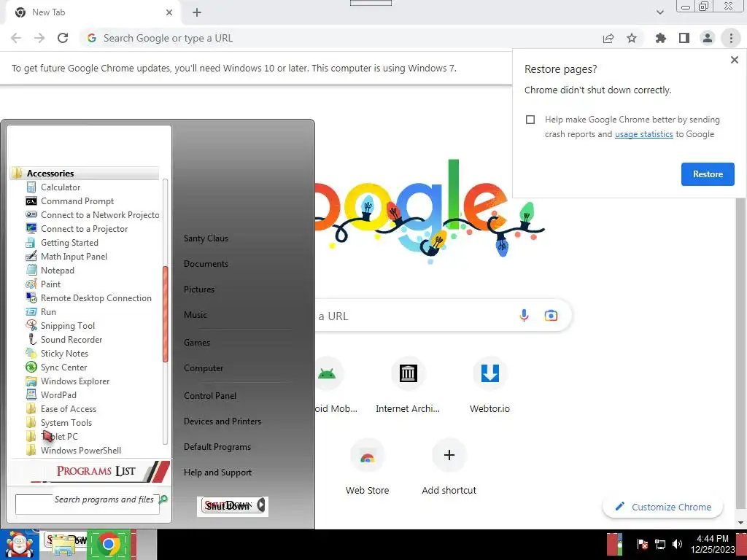This screenshot has width=747, height=560.
Task: Open Documents from Start menu
Action: [206, 264]
